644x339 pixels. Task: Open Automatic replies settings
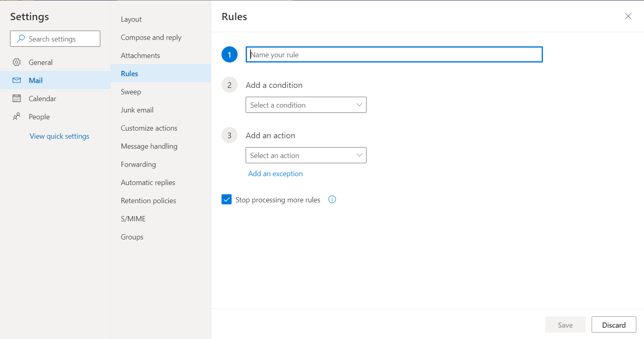(x=161, y=183)
